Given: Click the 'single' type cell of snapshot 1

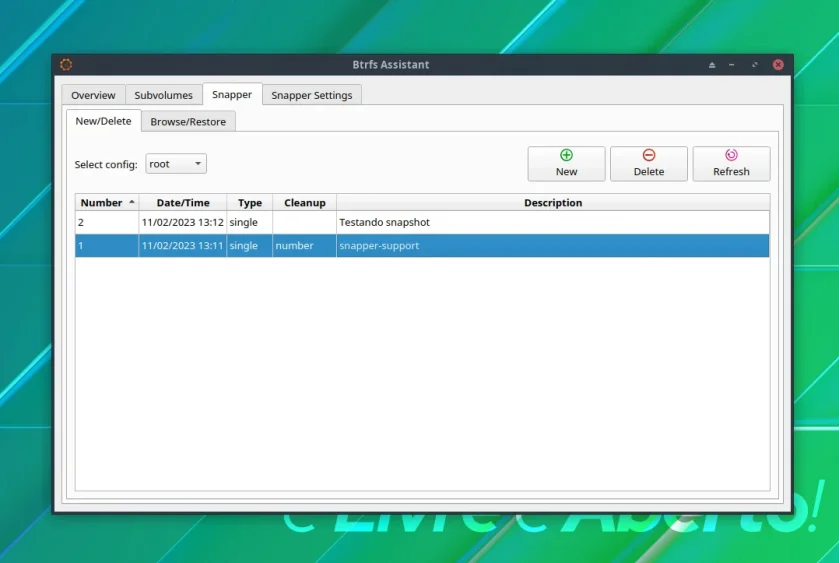Looking at the screenshot, I should point(250,245).
